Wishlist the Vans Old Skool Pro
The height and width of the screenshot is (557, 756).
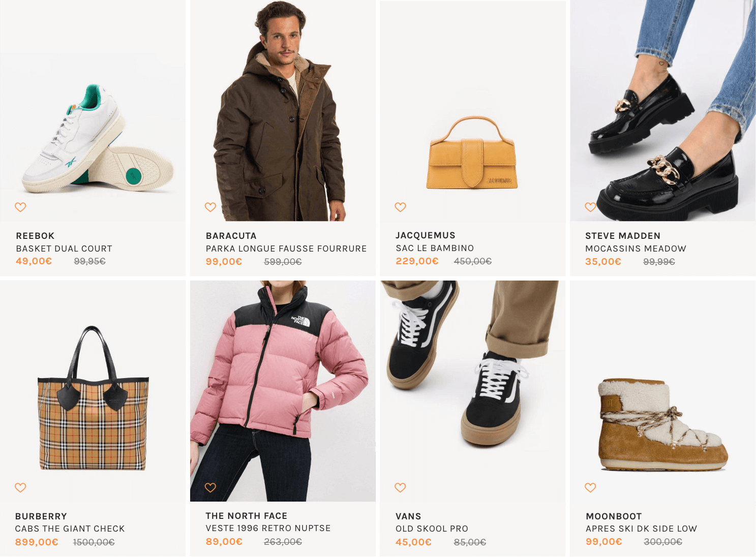(x=401, y=487)
